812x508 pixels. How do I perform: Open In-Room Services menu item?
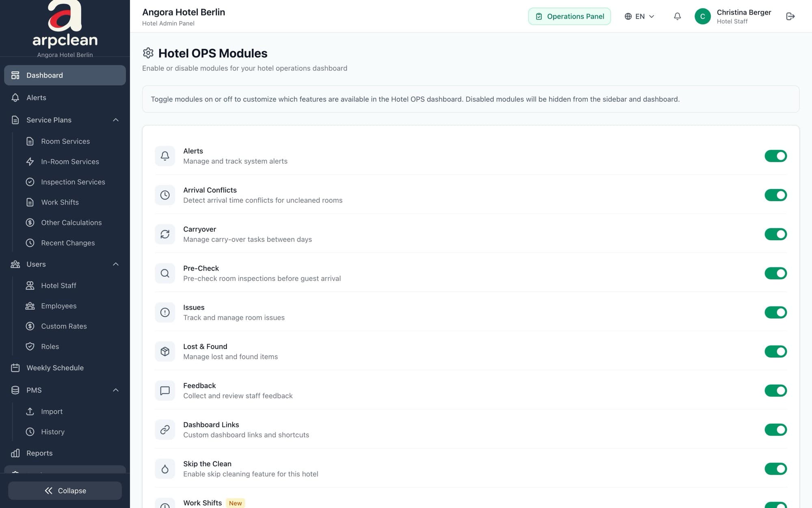(69, 162)
